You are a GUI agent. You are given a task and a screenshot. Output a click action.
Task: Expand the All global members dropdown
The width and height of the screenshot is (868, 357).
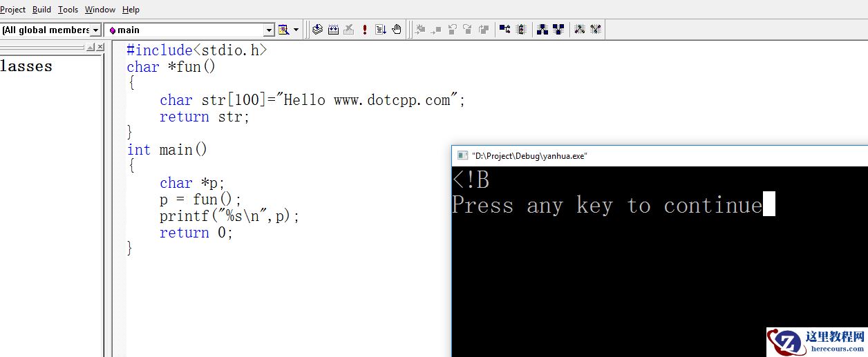pos(96,30)
